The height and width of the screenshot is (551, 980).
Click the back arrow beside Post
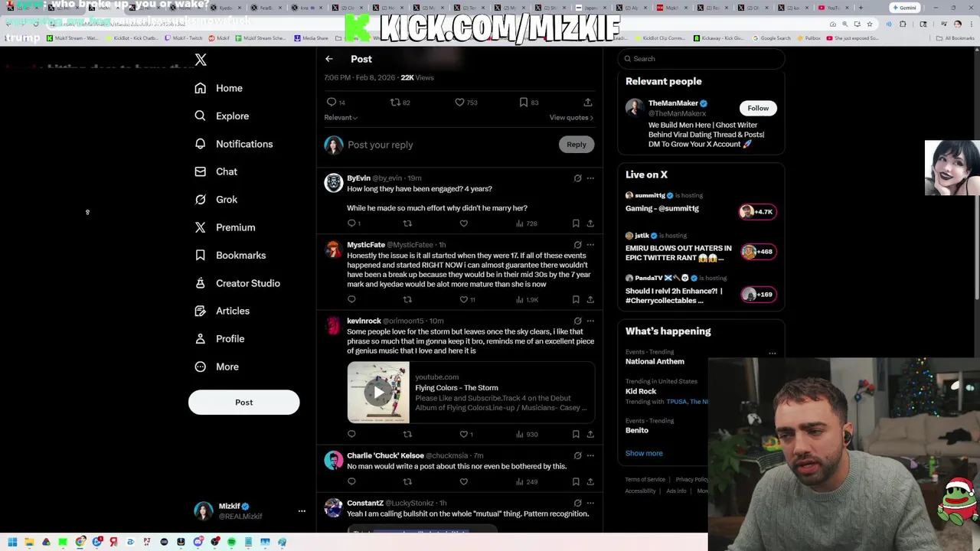click(329, 59)
